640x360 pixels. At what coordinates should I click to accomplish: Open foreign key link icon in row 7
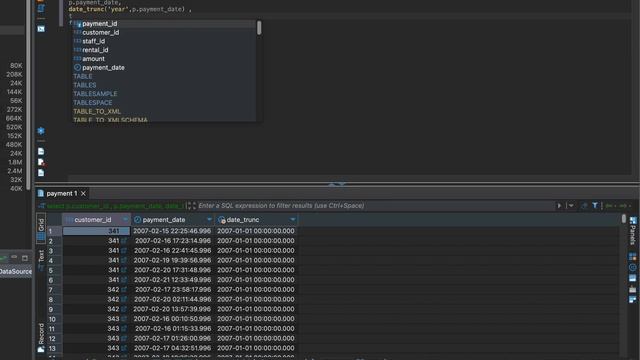click(124, 289)
